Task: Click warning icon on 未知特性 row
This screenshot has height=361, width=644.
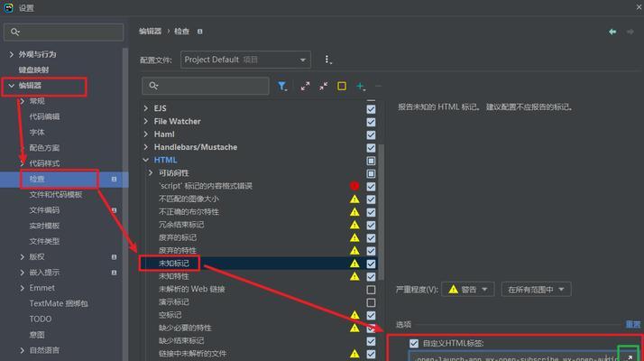Action: [354, 276]
